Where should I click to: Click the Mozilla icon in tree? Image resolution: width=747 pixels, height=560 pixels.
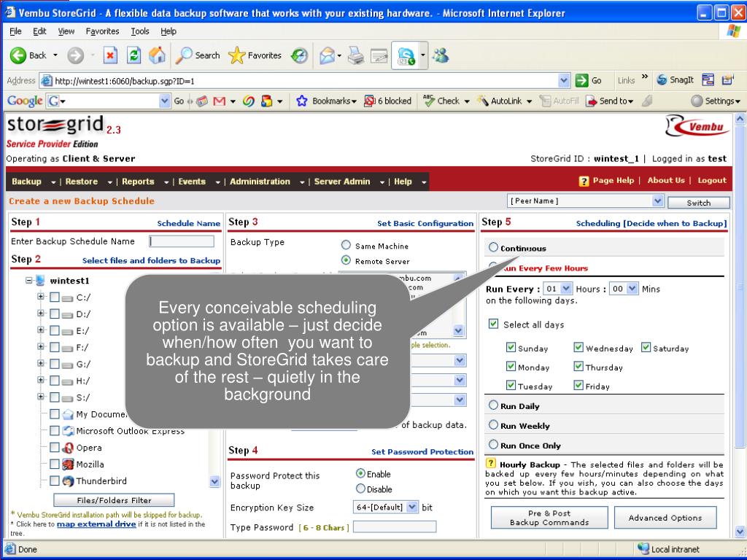[68, 464]
